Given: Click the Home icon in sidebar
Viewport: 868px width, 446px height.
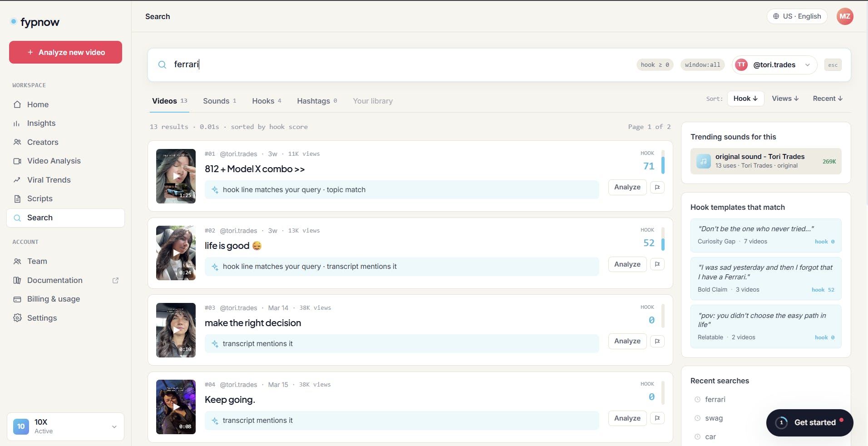Looking at the screenshot, I should [17, 104].
